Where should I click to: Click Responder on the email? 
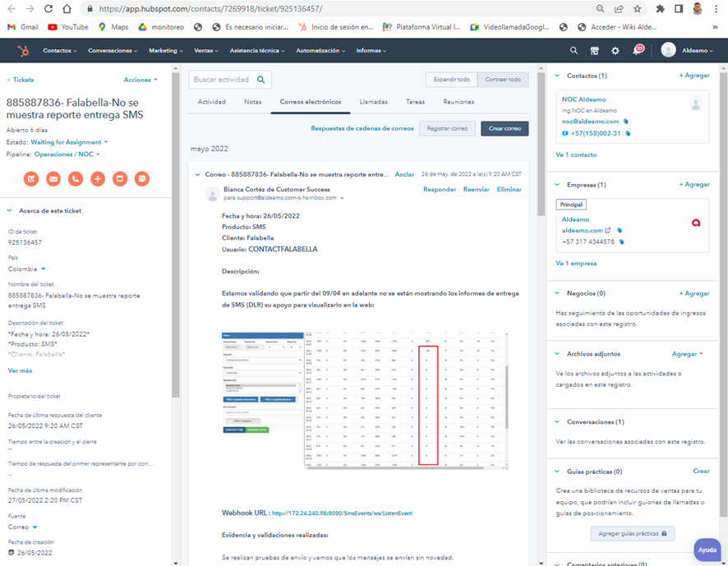(x=440, y=190)
